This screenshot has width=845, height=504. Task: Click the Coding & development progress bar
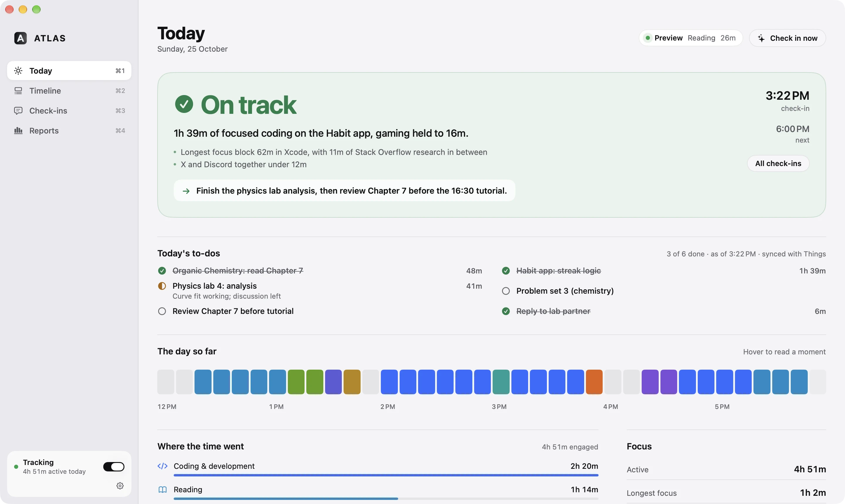pos(386,475)
